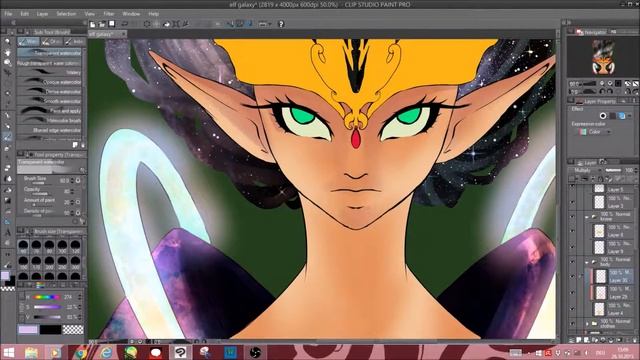Open Internet Explorer from the taskbar
Screen dimensions: 640x360
pos(106,352)
